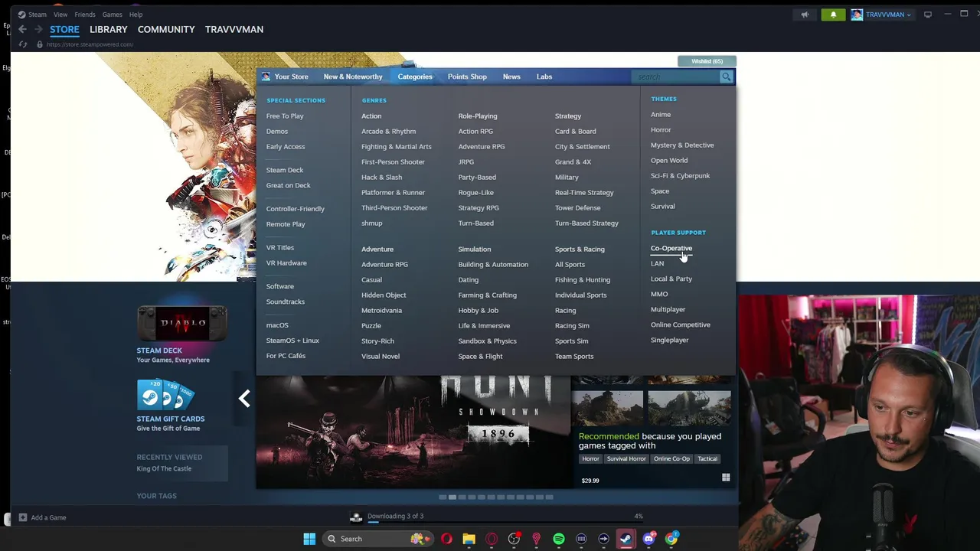Switch to the LIBRARY tab

click(109, 29)
